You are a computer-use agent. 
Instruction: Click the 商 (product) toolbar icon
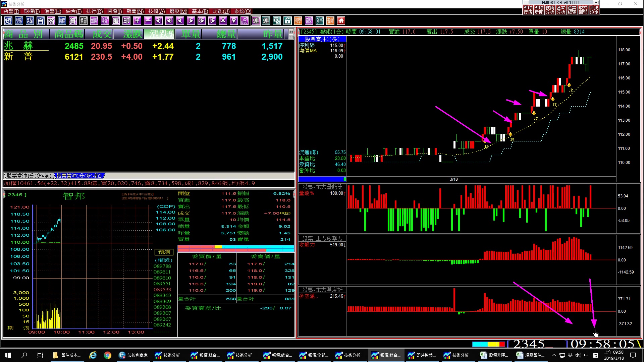(51, 21)
